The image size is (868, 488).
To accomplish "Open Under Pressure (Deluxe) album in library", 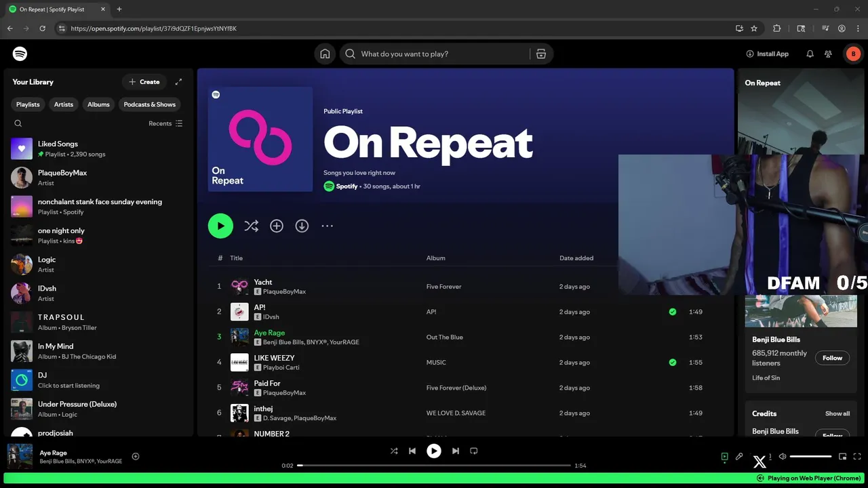I will pos(98,409).
